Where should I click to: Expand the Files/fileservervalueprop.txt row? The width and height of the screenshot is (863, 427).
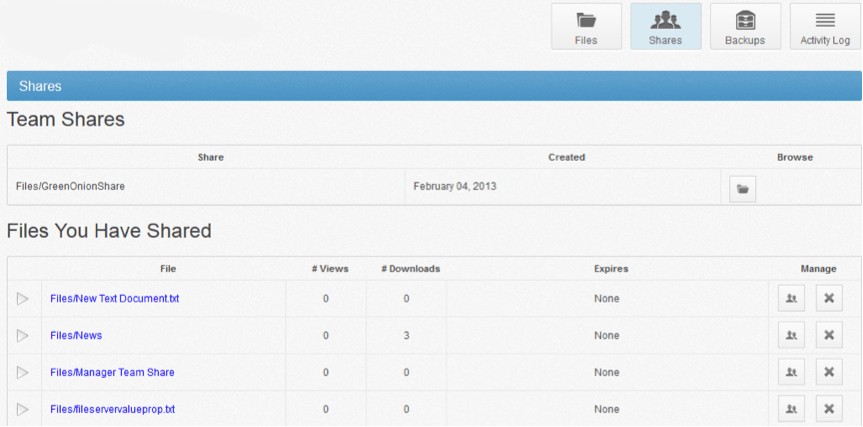(x=23, y=409)
